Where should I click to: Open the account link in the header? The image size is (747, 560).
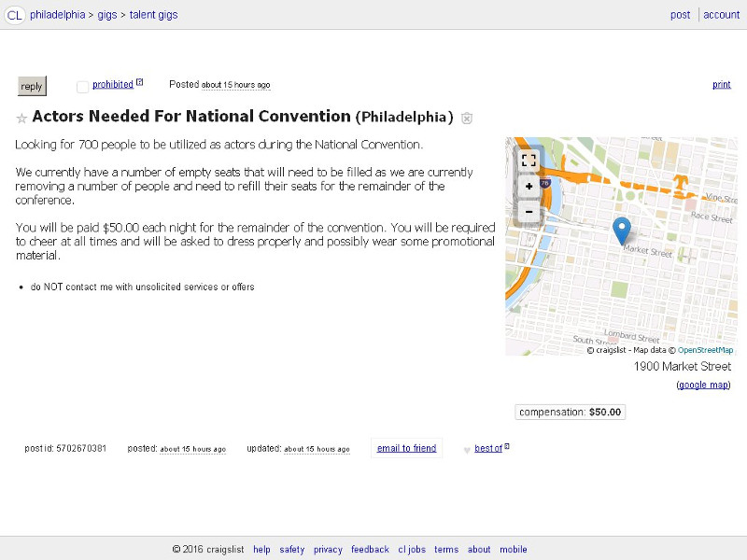[721, 15]
